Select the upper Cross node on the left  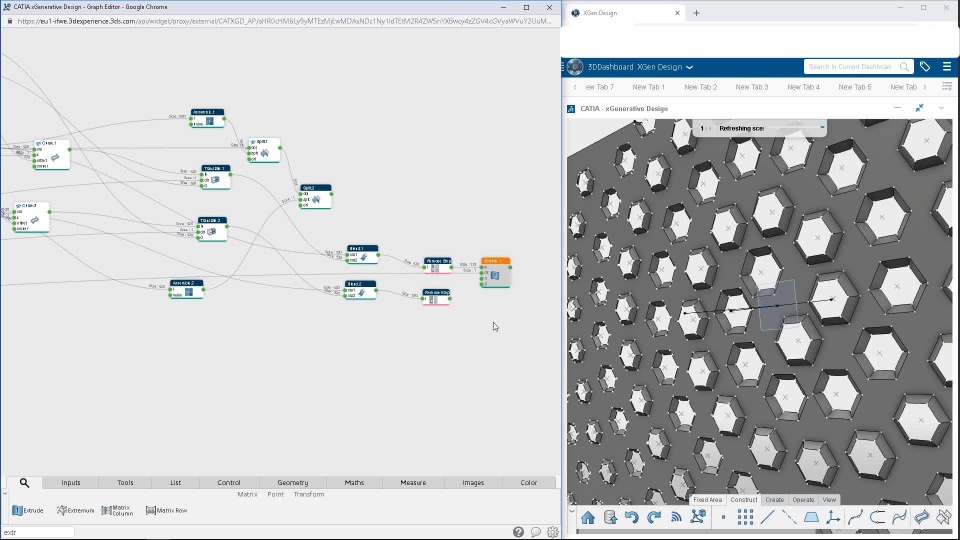[x=51, y=155]
